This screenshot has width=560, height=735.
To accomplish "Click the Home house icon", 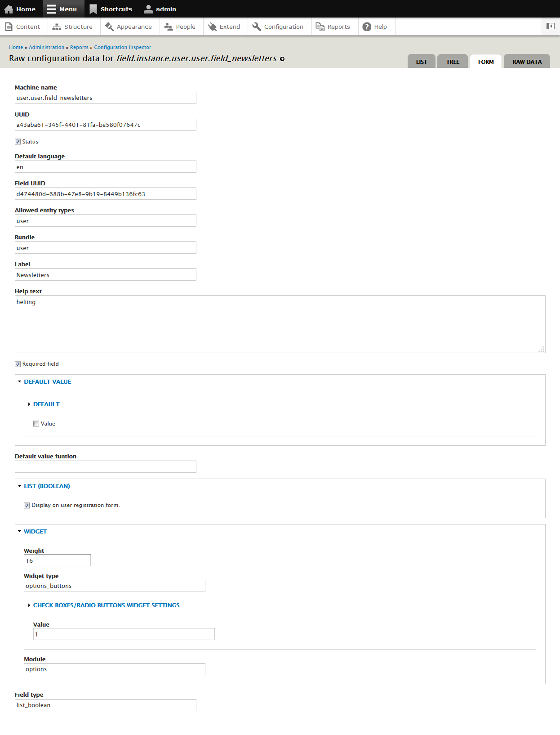I will pyautogui.click(x=9, y=9).
